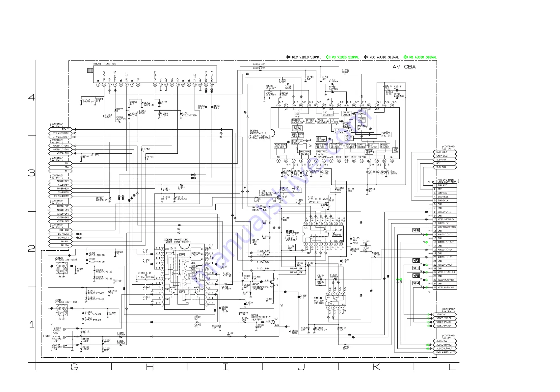This screenshot has width=560, height=392.
Task: Click the WF5 waveform marker
Action: pos(416,276)
